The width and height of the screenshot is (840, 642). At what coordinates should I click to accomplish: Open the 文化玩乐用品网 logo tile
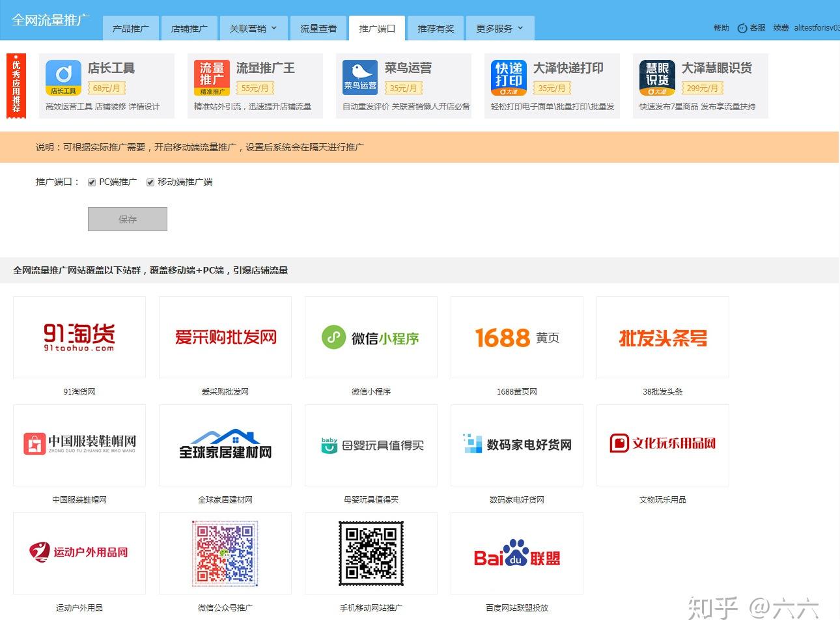[x=663, y=445]
